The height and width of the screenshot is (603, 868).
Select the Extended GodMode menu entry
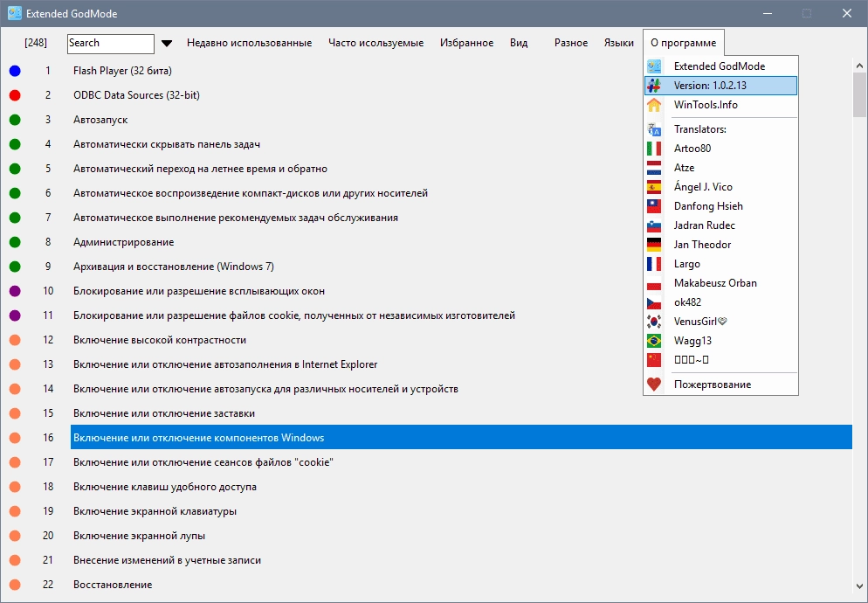tap(720, 66)
